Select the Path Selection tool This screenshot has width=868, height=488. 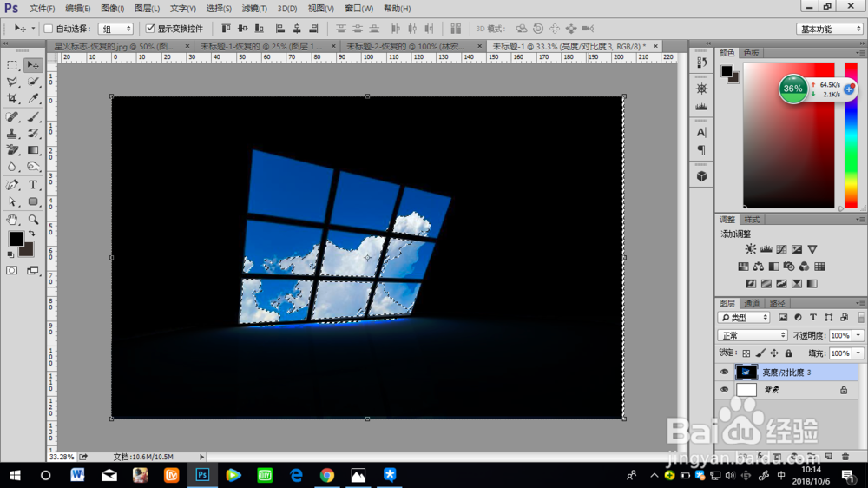point(12,201)
